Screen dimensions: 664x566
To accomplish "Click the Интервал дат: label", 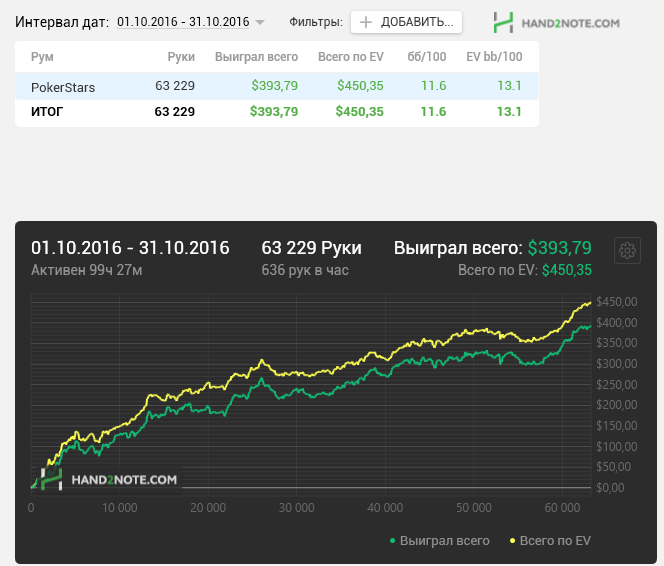I will pyautogui.click(x=62, y=22).
